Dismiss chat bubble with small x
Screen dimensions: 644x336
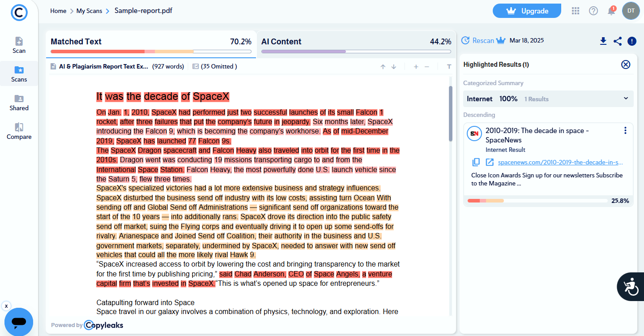point(6,306)
